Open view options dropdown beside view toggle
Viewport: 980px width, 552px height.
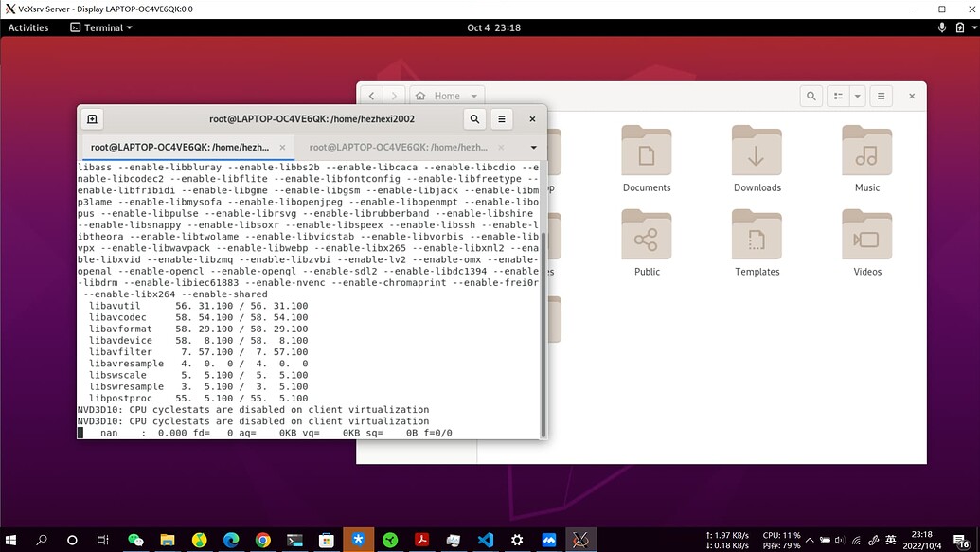[857, 96]
